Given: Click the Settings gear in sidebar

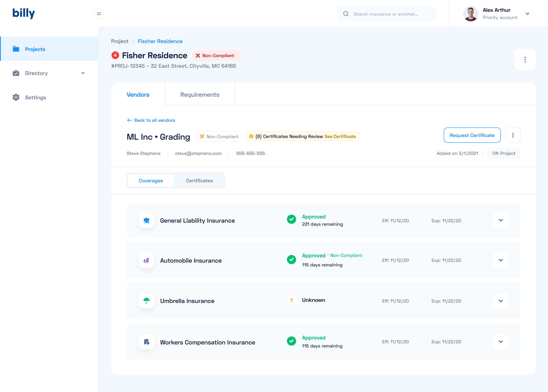Looking at the screenshot, I should (16, 97).
